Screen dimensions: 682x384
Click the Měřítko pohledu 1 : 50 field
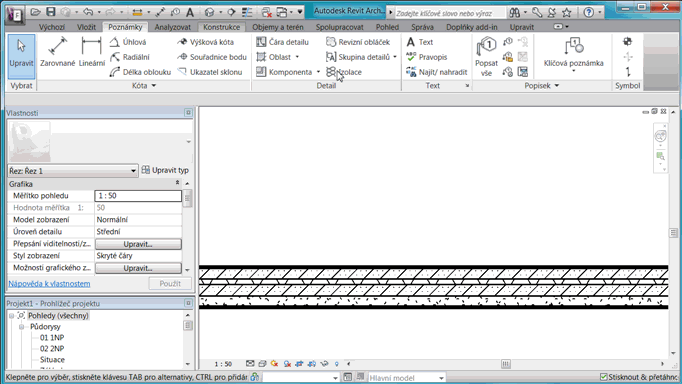pos(138,196)
